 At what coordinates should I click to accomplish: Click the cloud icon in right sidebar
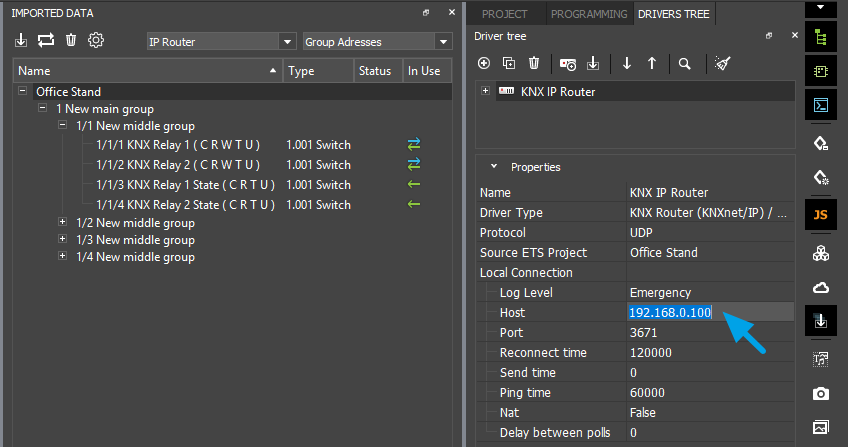820,287
